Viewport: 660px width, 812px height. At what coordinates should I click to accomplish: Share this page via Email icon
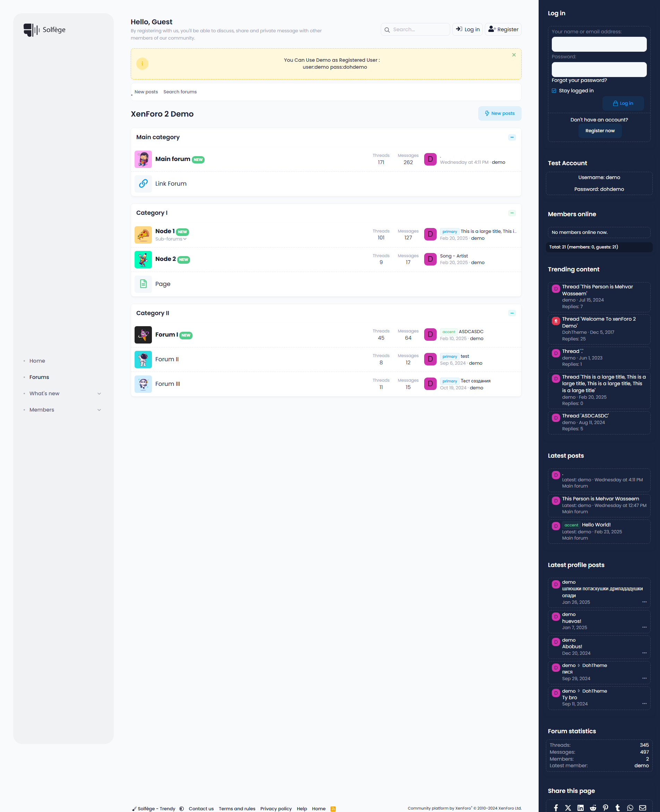coord(643,808)
